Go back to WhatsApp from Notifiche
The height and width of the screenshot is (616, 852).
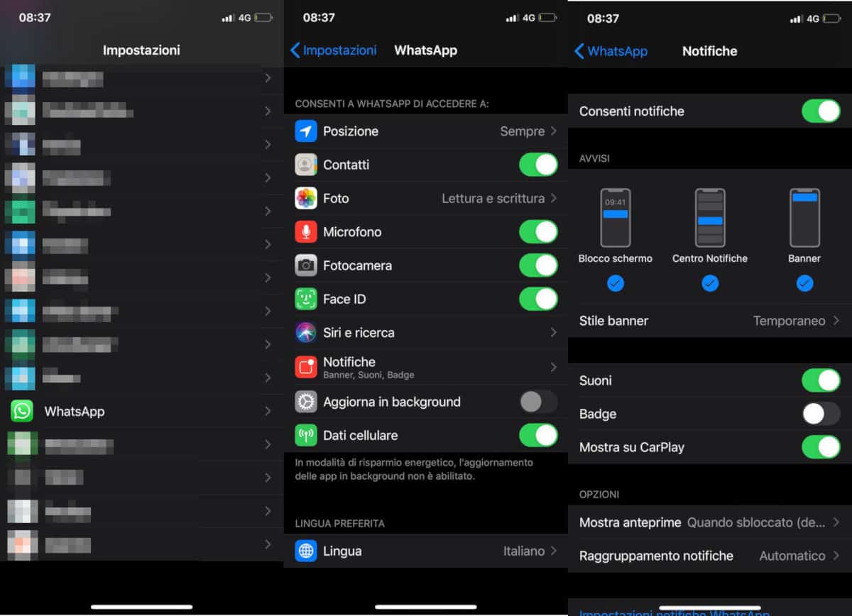pyautogui.click(x=611, y=51)
